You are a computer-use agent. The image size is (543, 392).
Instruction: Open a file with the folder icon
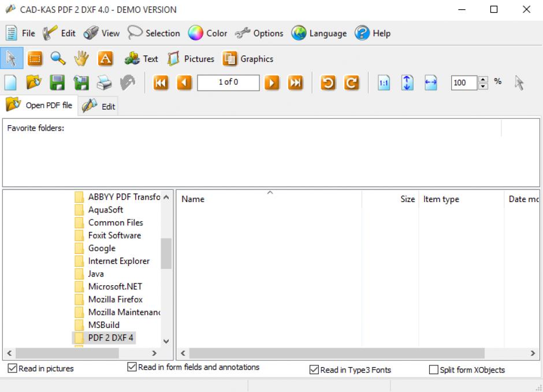click(34, 83)
